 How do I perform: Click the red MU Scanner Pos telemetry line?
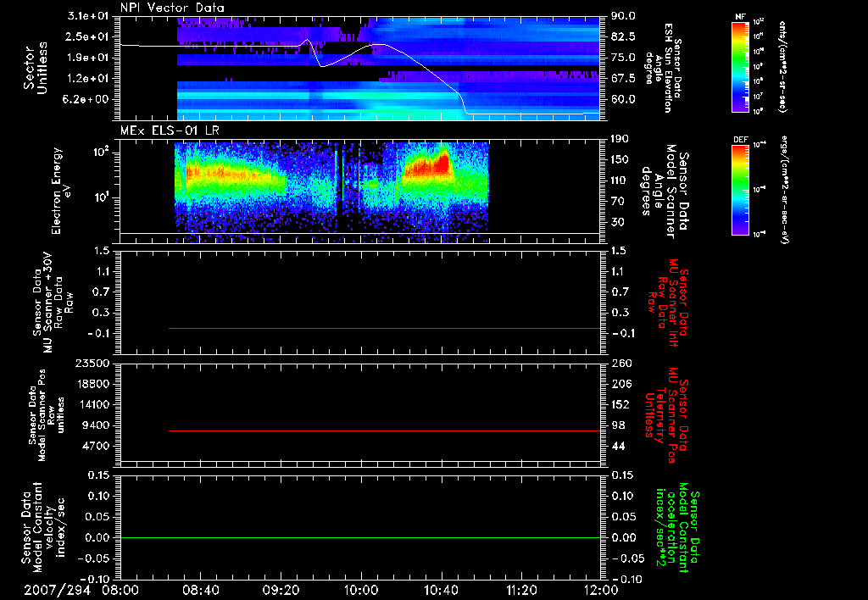click(384, 431)
